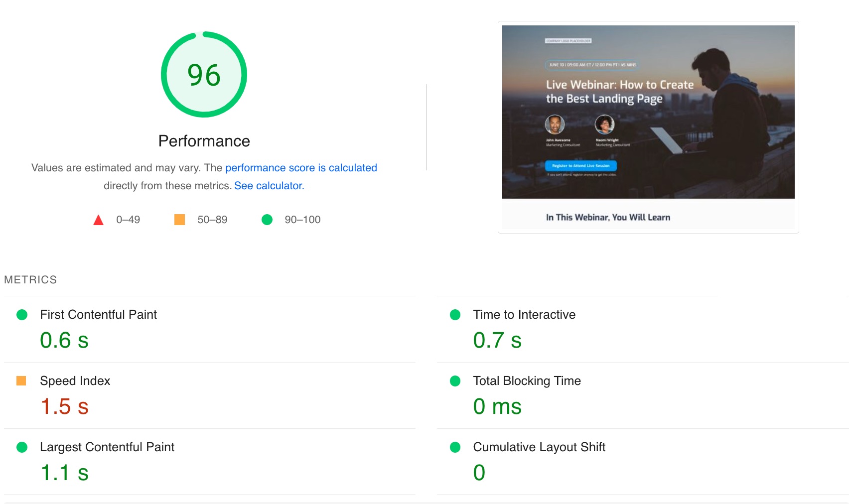Open the "performance score is calculated" link
This screenshot has width=853, height=504.
tap(301, 168)
